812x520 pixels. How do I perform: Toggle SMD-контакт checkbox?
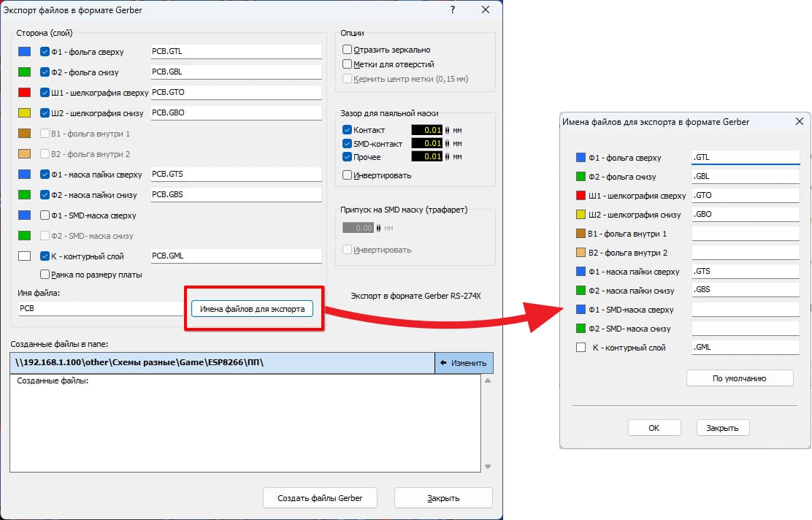(x=348, y=143)
